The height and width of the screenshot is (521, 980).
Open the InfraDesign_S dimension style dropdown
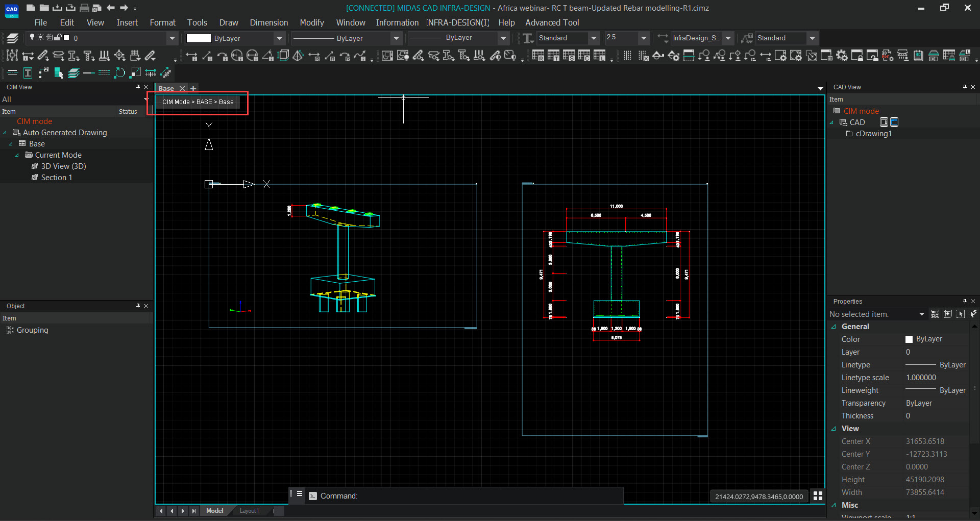click(728, 38)
